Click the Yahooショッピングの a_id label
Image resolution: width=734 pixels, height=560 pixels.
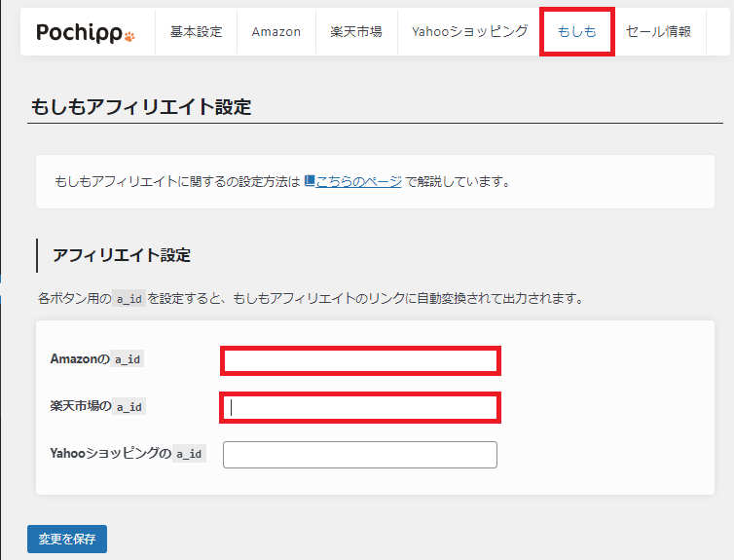128,453
